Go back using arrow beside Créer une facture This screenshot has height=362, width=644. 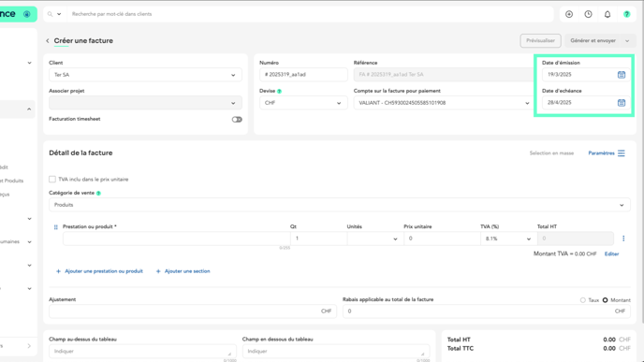(x=48, y=40)
